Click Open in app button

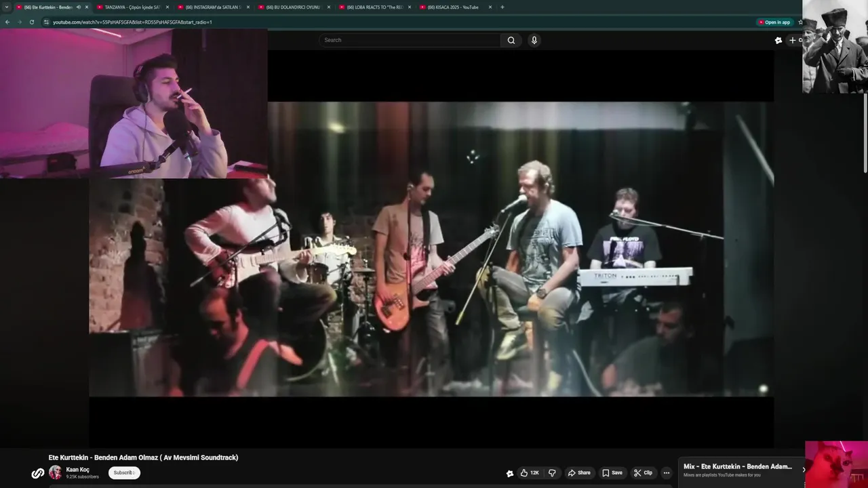(x=774, y=22)
